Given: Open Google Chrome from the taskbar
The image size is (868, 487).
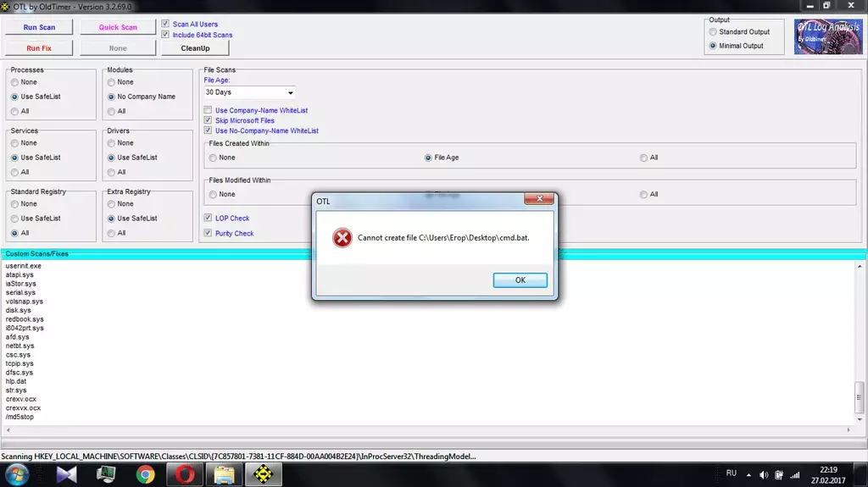Looking at the screenshot, I should coord(145,475).
